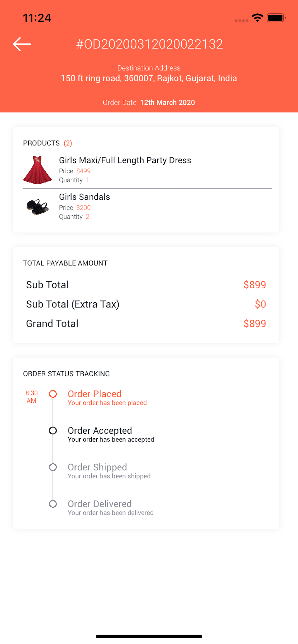The height and width of the screenshot is (644, 298).
Task: Select the Order Delivered status circle
Action: (x=53, y=504)
